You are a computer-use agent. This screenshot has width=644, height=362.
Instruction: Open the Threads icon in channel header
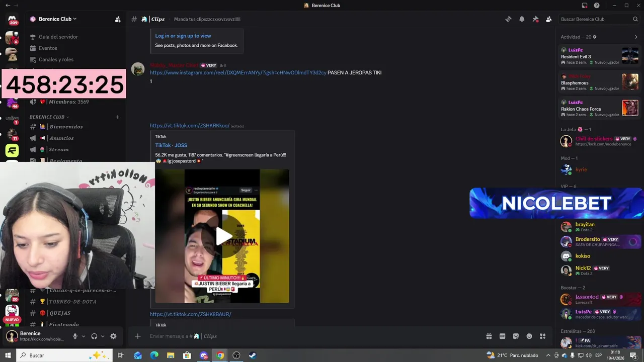coord(508,19)
